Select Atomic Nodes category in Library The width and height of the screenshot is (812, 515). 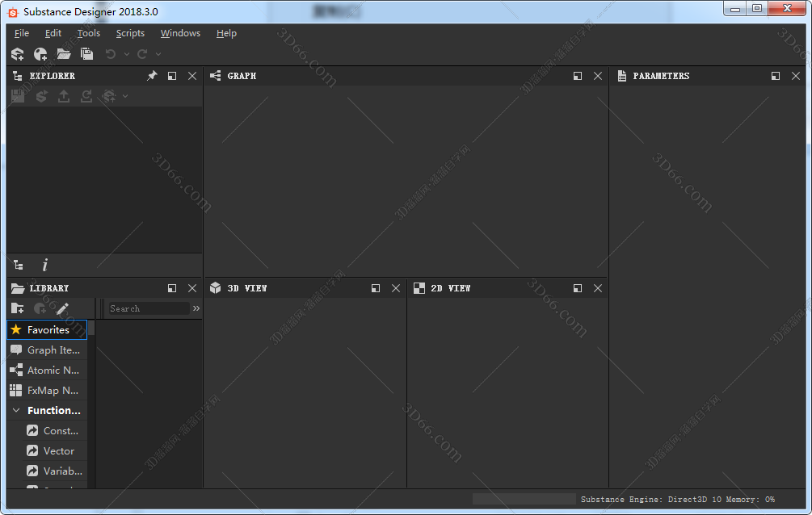point(47,371)
